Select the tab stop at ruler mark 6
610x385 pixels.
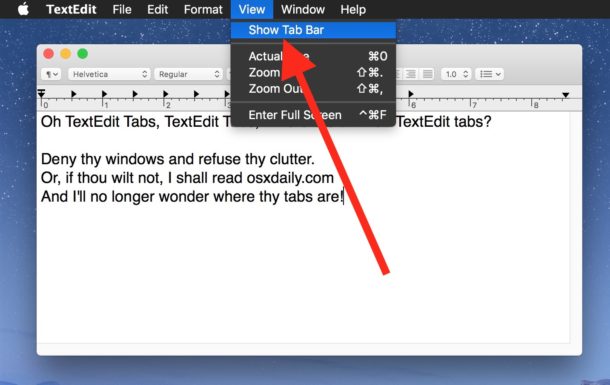coord(411,94)
